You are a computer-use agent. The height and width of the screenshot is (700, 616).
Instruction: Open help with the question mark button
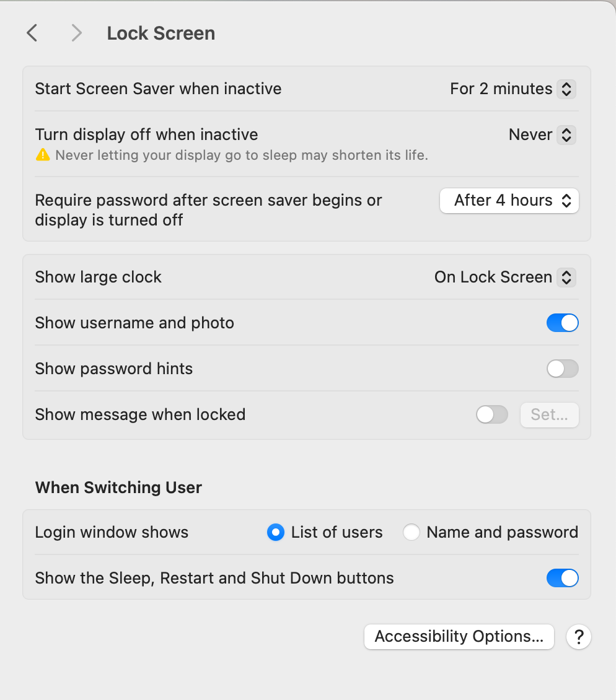coord(578,637)
